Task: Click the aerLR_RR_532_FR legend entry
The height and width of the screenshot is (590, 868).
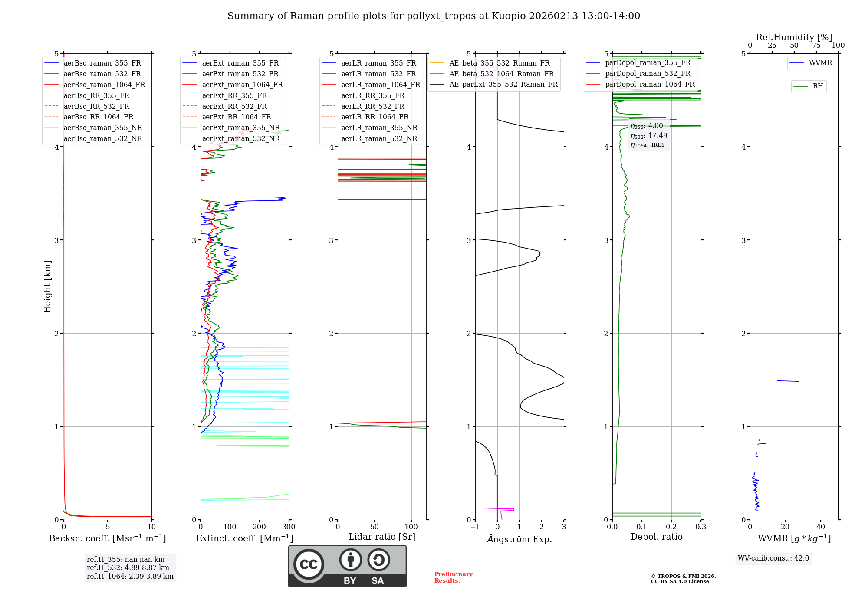Action: click(x=372, y=106)
